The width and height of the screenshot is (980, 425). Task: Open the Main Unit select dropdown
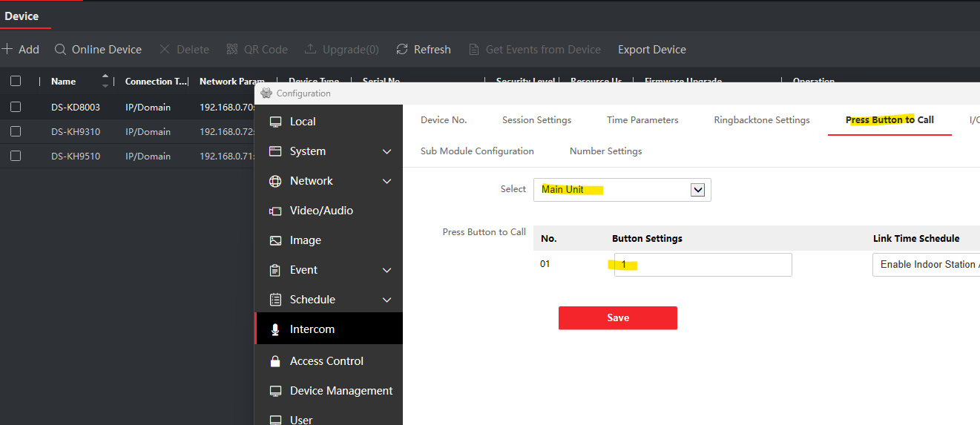click(x=697, y=190)
